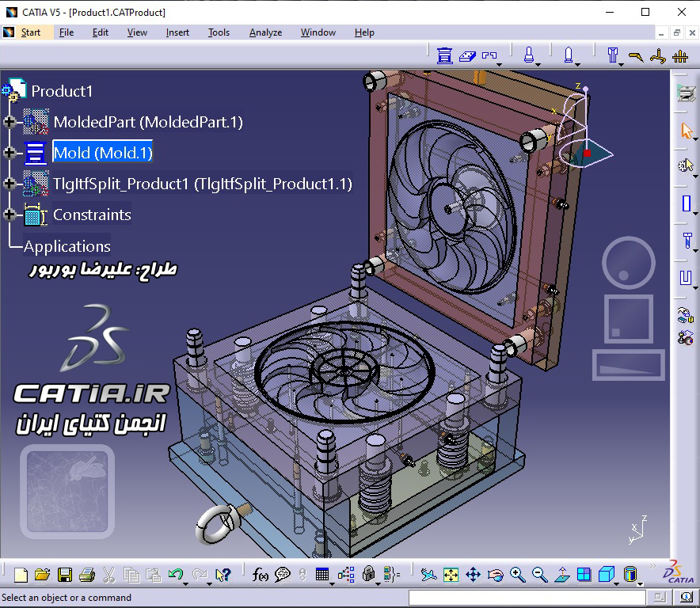Click the padlock icon in bottom toolbar
Image resolution: width=700 pixels, height=608 pixels.
[x=368, y=574]
